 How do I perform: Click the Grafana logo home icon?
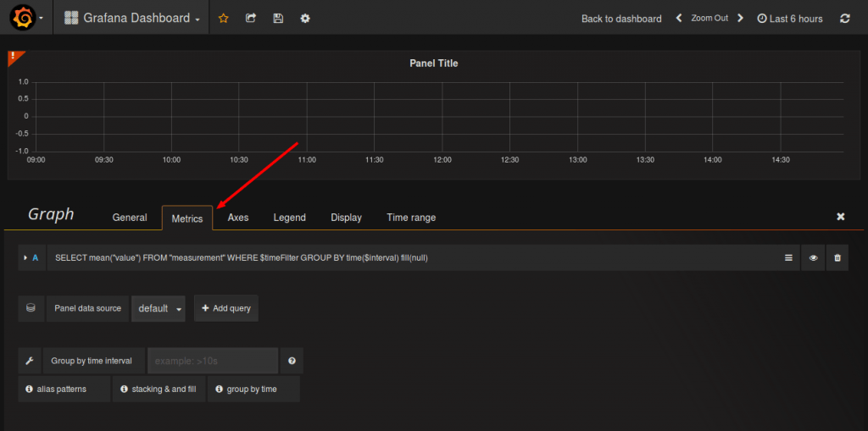click(23, 18)
